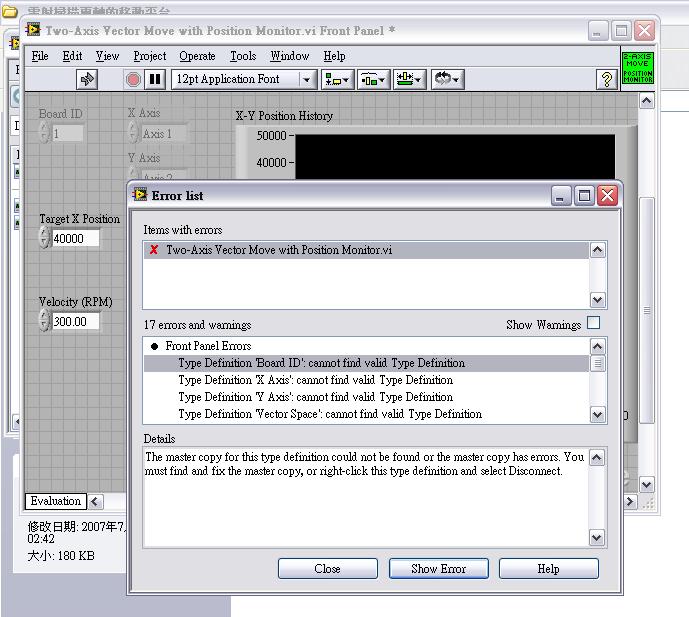Open the View menu
The height and width of the screenshot is (617, 689).
(107, 56)
